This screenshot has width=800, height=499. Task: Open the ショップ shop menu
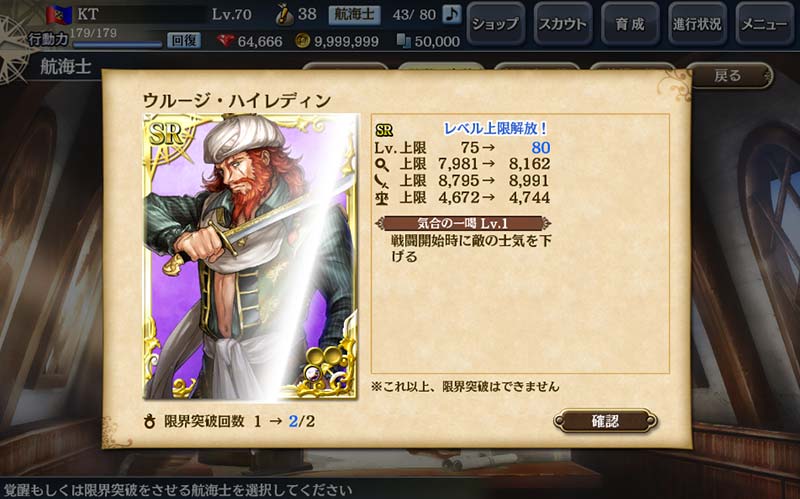click(495, 23)
